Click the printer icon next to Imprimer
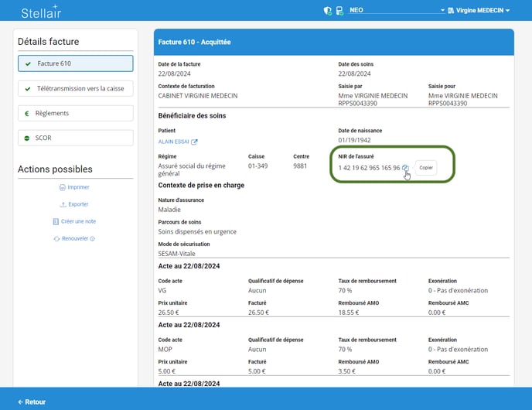532x410 pixels. pyautogui.click(x=63, y=187)
